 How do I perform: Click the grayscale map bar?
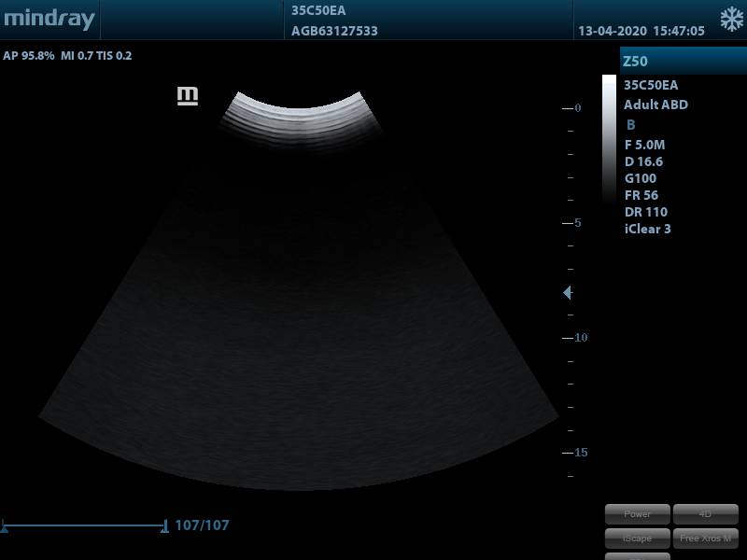point(609,140)
